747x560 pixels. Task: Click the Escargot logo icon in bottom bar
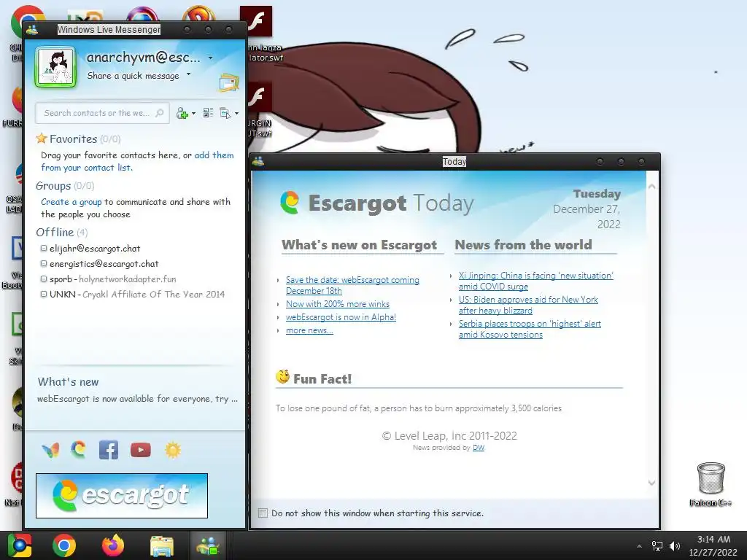click(x=79, y=449)
